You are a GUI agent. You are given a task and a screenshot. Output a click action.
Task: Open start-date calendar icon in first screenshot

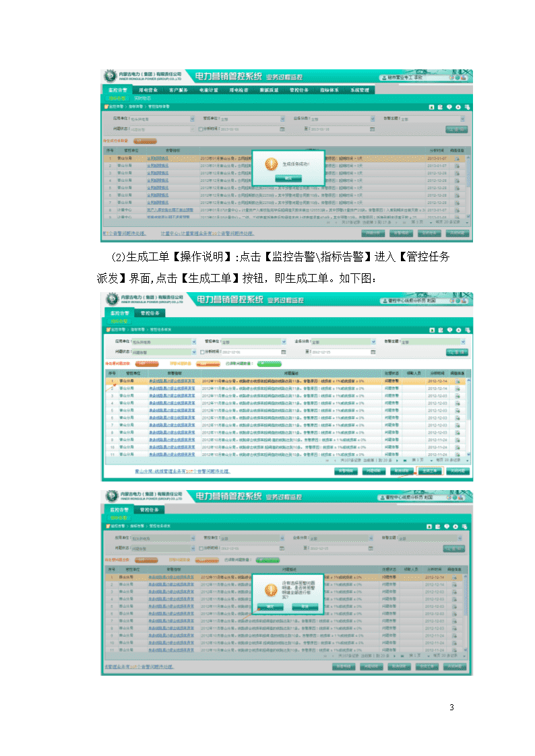282,129
